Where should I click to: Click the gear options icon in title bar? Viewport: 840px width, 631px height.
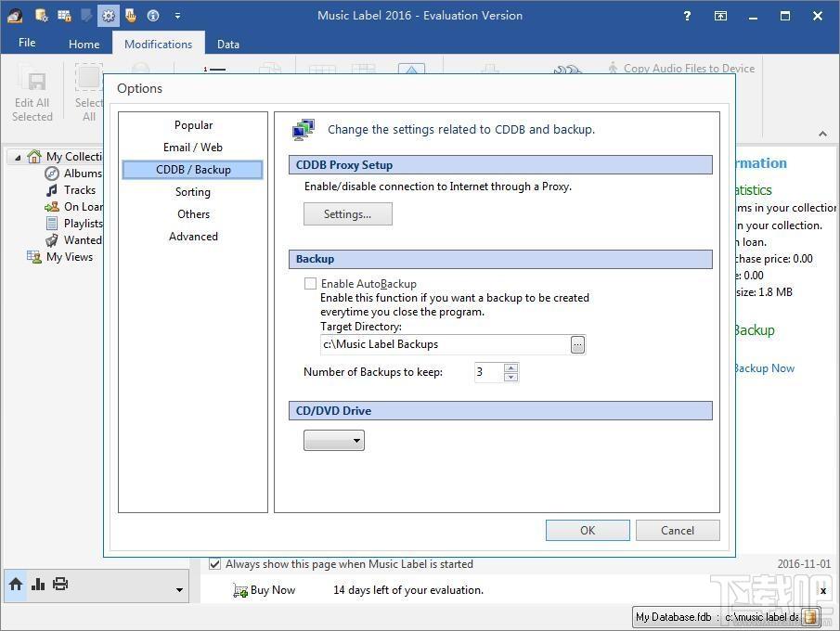tap(109, 16)
